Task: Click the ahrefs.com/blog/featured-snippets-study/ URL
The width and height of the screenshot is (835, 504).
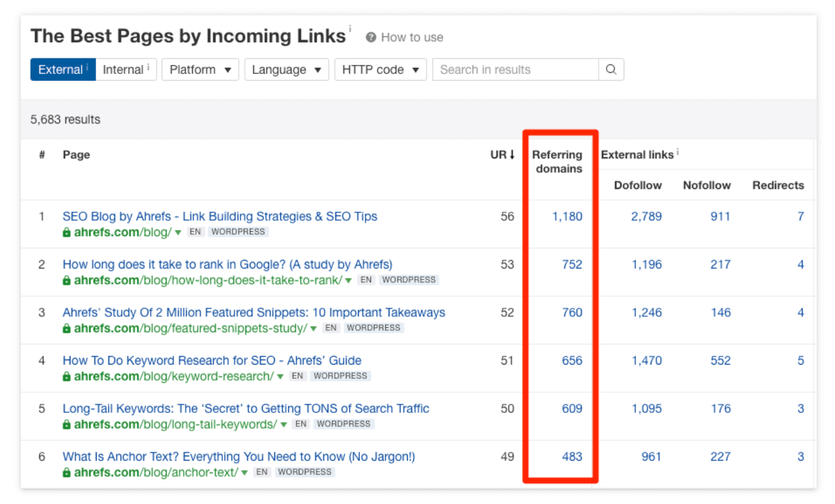Action: point(190,328)
